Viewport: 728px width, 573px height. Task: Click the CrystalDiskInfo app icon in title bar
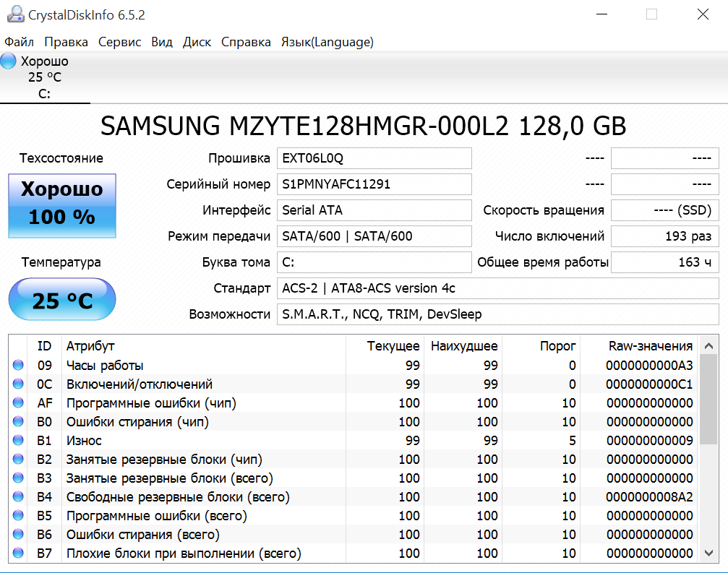(15, 14)
